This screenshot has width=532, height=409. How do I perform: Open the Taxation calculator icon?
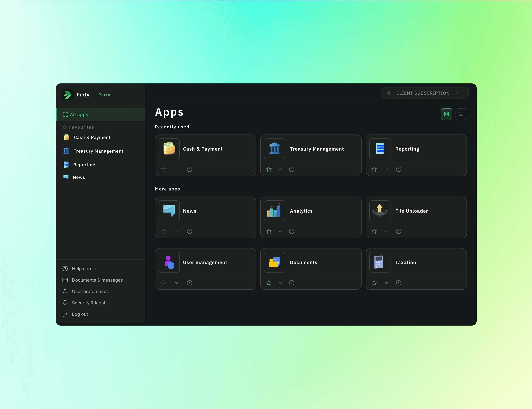tap(380, 262)
